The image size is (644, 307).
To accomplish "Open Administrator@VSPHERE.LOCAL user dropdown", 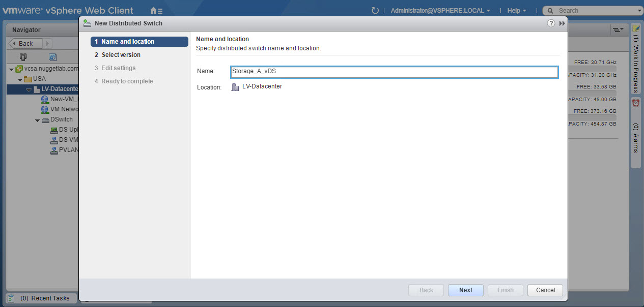I will [x=440, y=11].
